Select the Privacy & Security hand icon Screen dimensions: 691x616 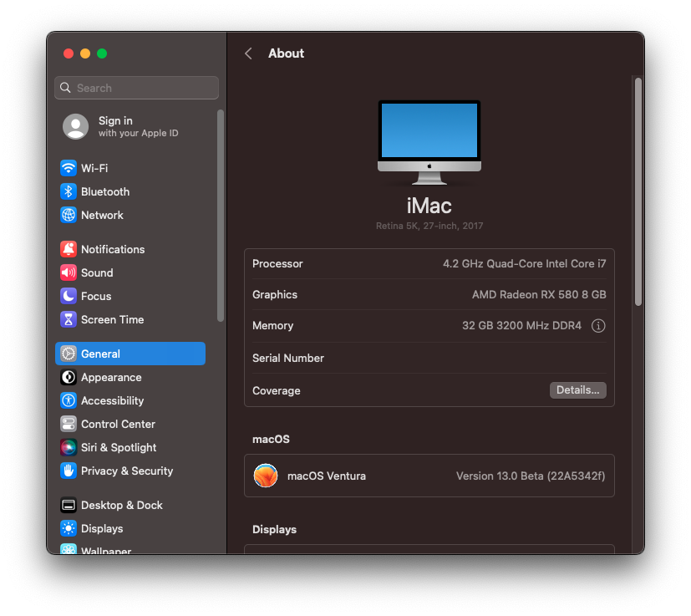[69, 471]
